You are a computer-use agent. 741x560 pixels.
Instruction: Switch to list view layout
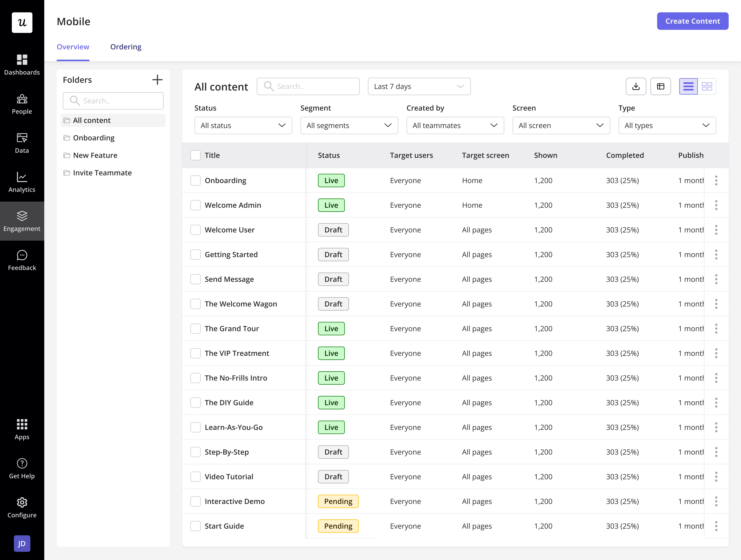coord(688,86)
